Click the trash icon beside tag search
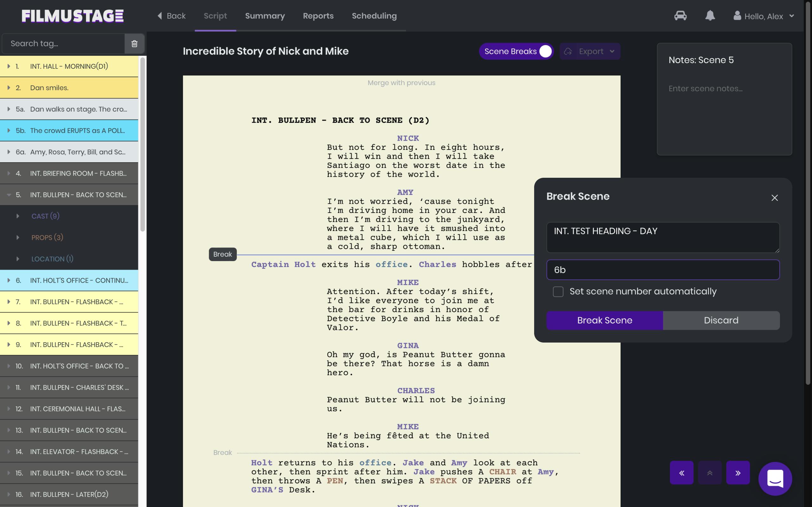 click(134, 44)
